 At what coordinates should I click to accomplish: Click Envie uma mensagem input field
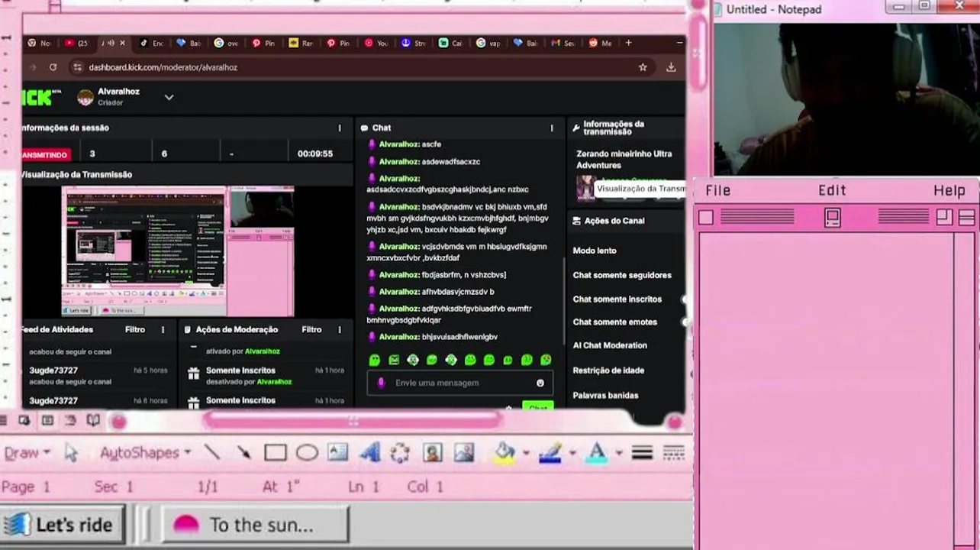pyautogui.click(x=459, y=383)
